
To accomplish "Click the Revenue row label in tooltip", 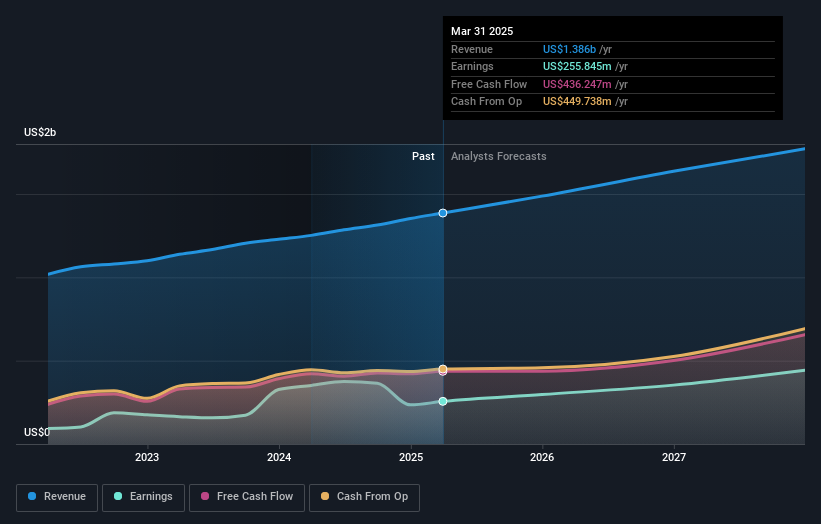I will [472, 49].
